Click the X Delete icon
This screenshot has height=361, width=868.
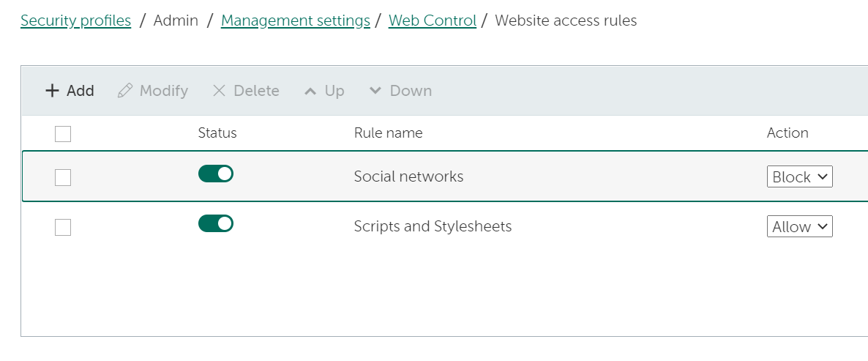(219, 91)
